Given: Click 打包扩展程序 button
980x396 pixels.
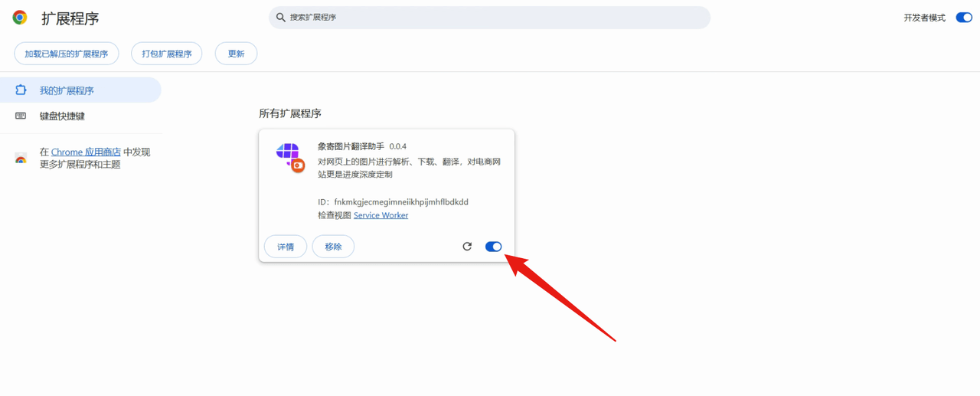Looking at the screenshot, I should (167, 54).
